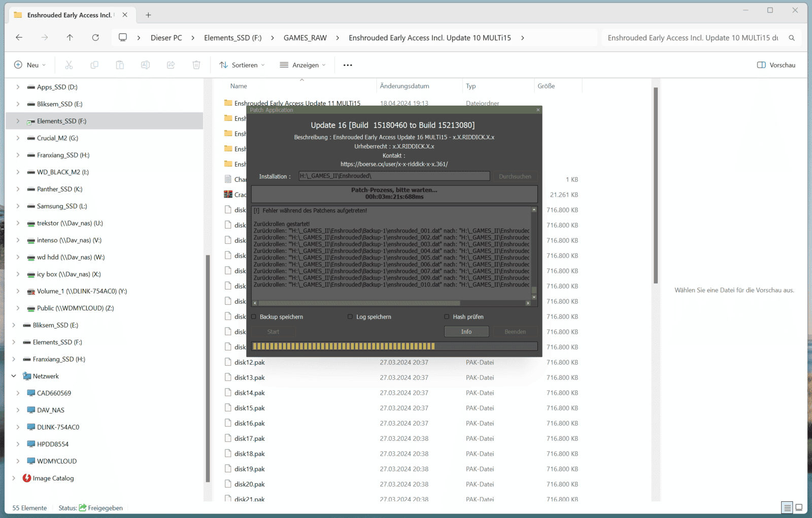The width and height of the screenshot is (812, 518).
Task: Click Dieser PC breadcrumb
Action: 166,38
